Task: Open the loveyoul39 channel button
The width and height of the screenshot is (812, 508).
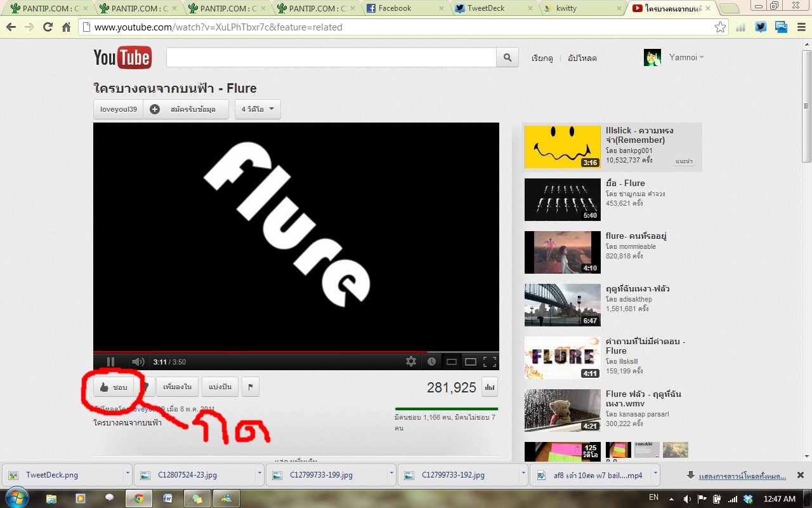Action: click(x=119, y=109)
